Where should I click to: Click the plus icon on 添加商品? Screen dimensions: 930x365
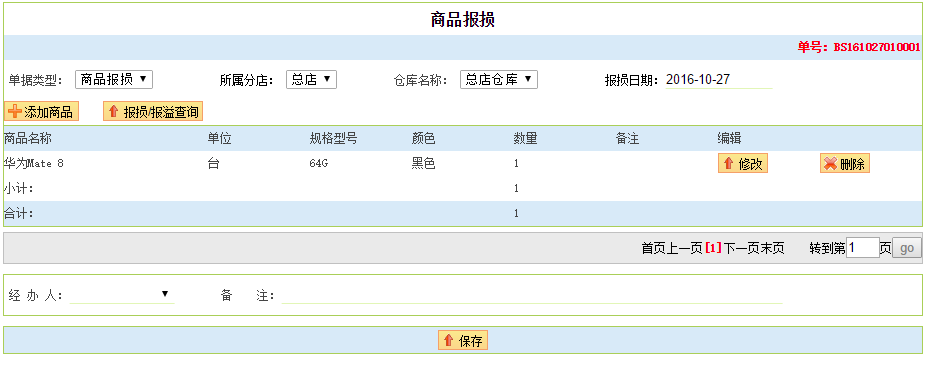(x=15, y=112)
